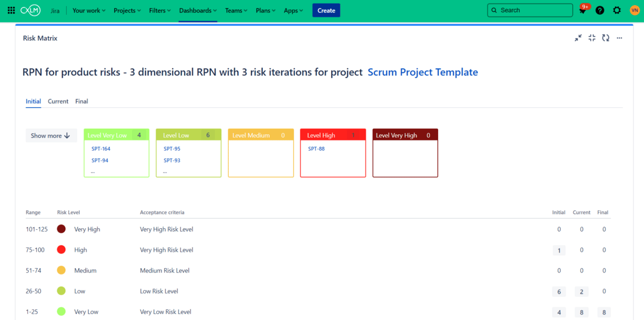Click Initial count 1 for High
Screen dimensions: 644x320
click(559, 250)
